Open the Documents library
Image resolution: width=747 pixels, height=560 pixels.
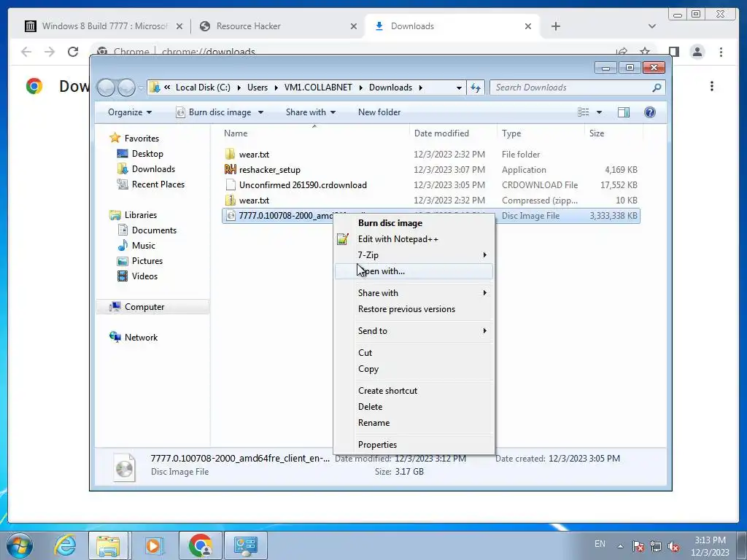click(154, 230)
